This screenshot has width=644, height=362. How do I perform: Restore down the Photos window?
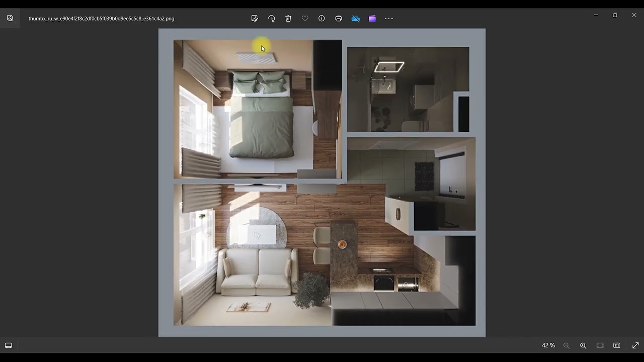(615, 15)
